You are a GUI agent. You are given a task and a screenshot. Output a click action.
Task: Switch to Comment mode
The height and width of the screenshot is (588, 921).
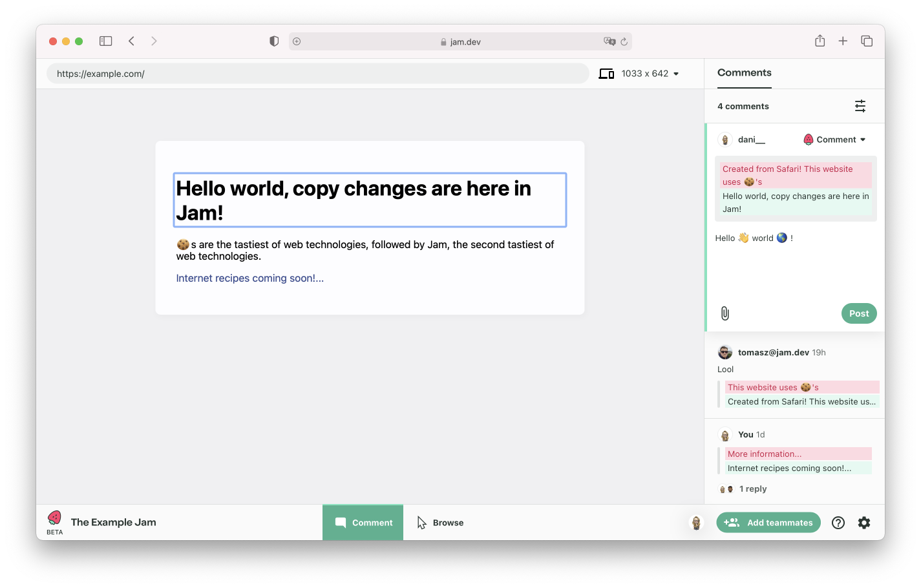(363, 523)
